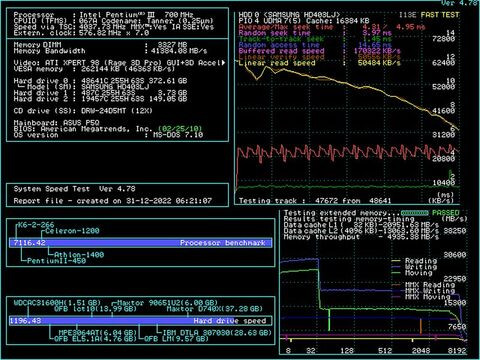Select the FAST TEST label
Viewport: 480px width, 360px height.
(440, 15)
